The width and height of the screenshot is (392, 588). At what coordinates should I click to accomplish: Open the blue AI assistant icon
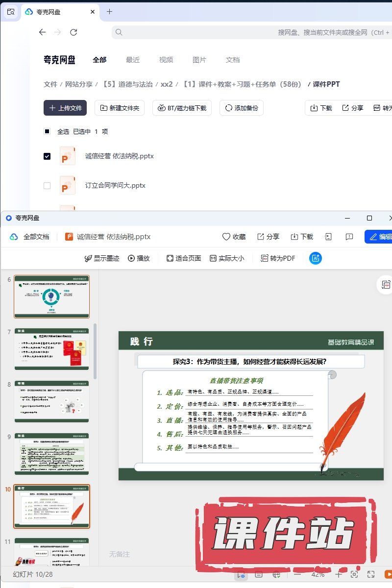316,258
